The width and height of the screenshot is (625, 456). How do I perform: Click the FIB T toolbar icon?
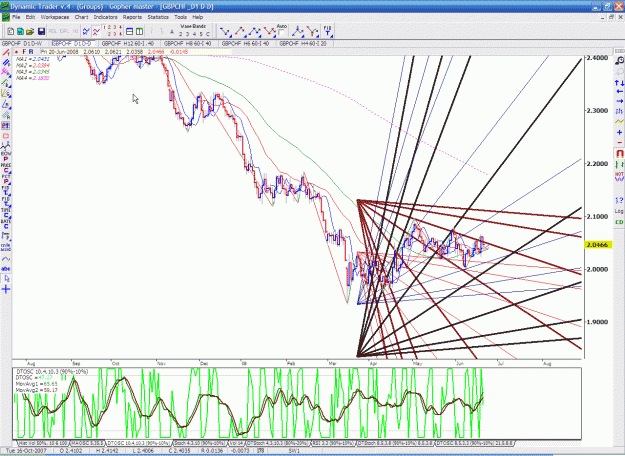(328, 31)
